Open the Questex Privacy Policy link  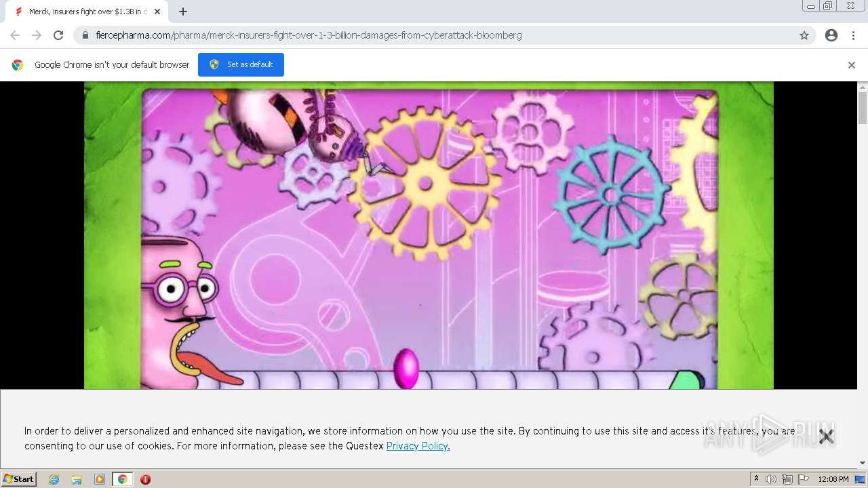[x=418, y=446]
